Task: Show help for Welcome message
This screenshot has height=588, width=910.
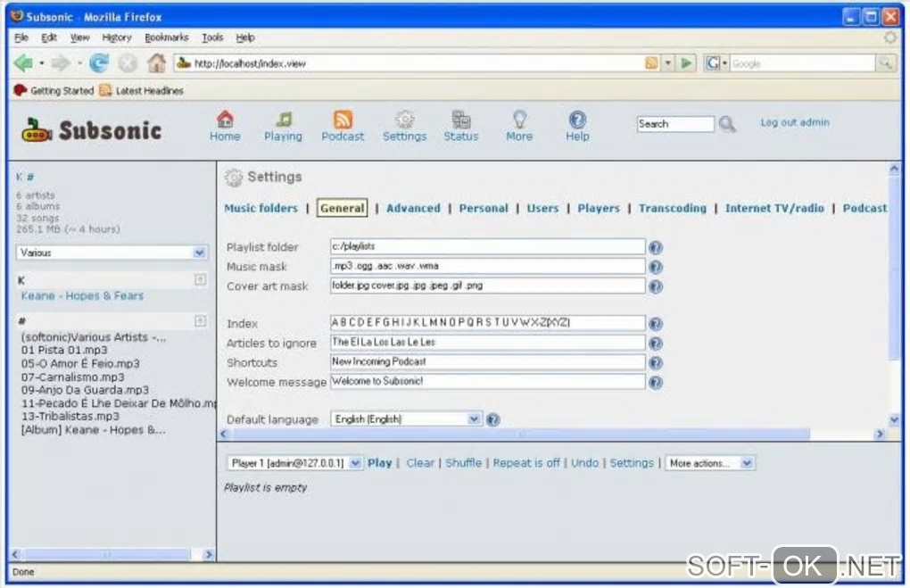Action: 656,383
